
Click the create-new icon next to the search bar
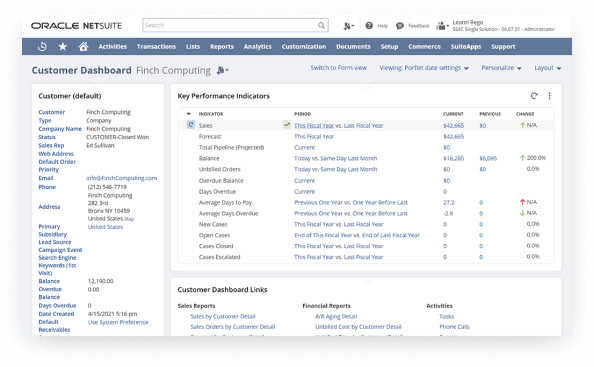tap(349, 26)
